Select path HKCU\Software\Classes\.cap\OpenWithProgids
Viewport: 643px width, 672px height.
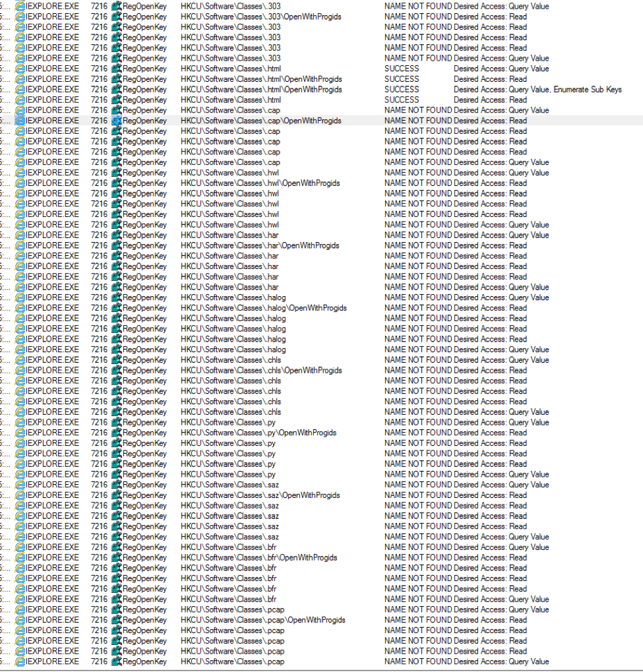261,121
